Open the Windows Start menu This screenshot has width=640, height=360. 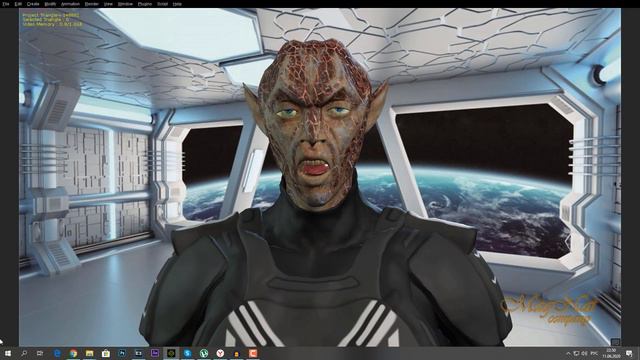[x=8, y=353]
